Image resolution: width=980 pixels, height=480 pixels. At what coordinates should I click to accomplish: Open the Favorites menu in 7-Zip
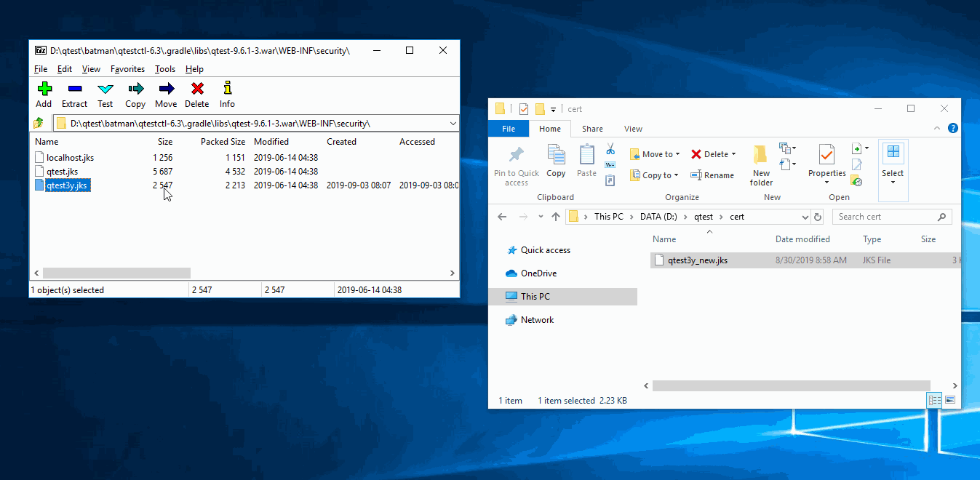coord(127,69)
